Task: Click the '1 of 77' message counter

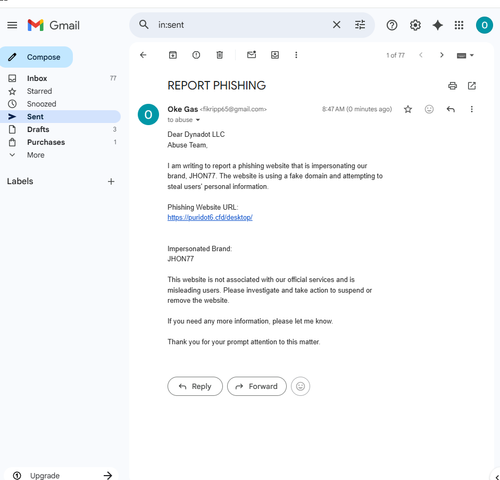Action: click(395, 55)
